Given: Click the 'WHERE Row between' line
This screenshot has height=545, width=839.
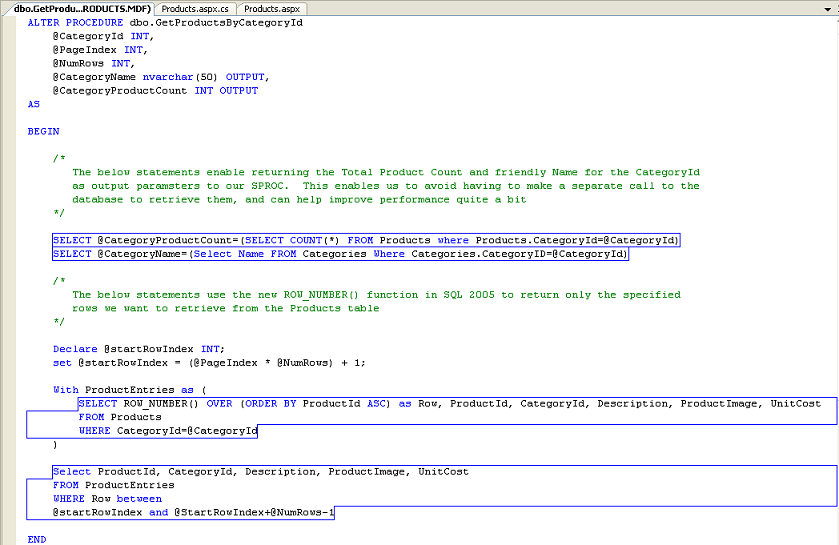Looking at the screenshot, I should point(107,499).
